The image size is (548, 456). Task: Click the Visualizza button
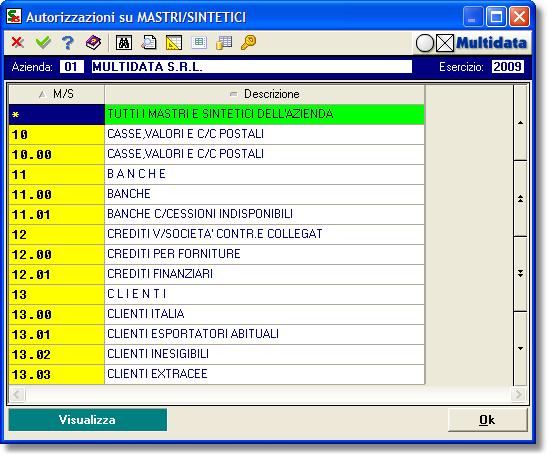click(x=88, y=420)
